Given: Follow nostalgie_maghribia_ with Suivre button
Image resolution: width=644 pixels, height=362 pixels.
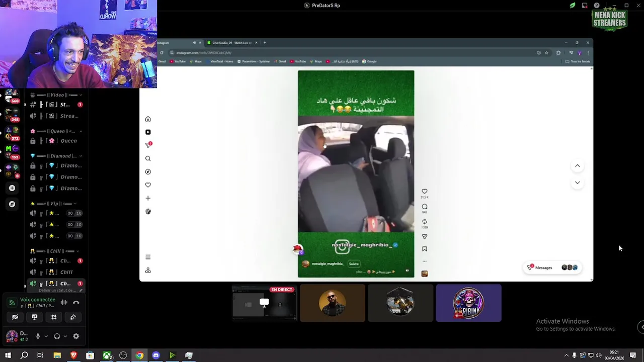Looking at the screenshot, I should [354, 263].
